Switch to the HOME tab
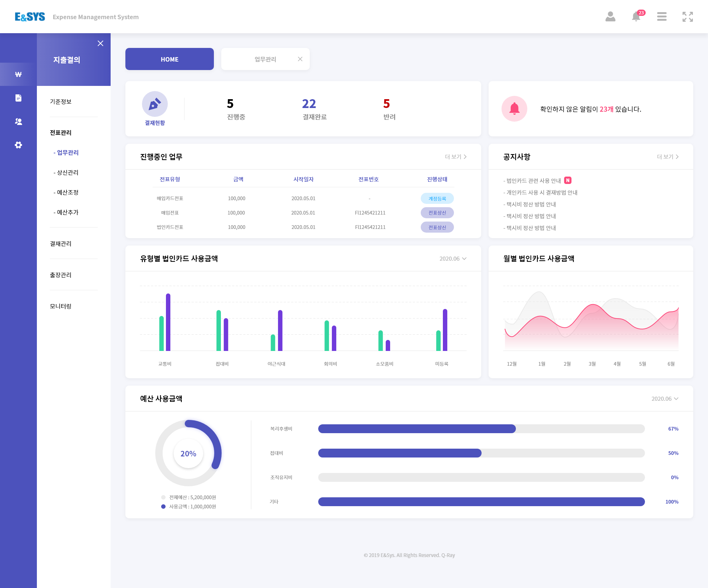This screenshot has height=588, width=708. point(170,59)
